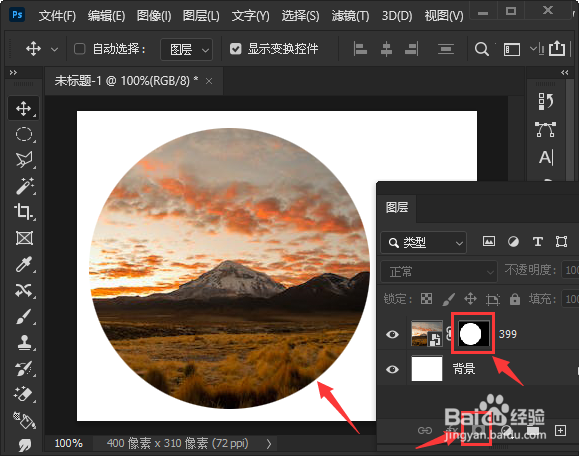
Task: Select the Frame tool
Action: point(24,238)
